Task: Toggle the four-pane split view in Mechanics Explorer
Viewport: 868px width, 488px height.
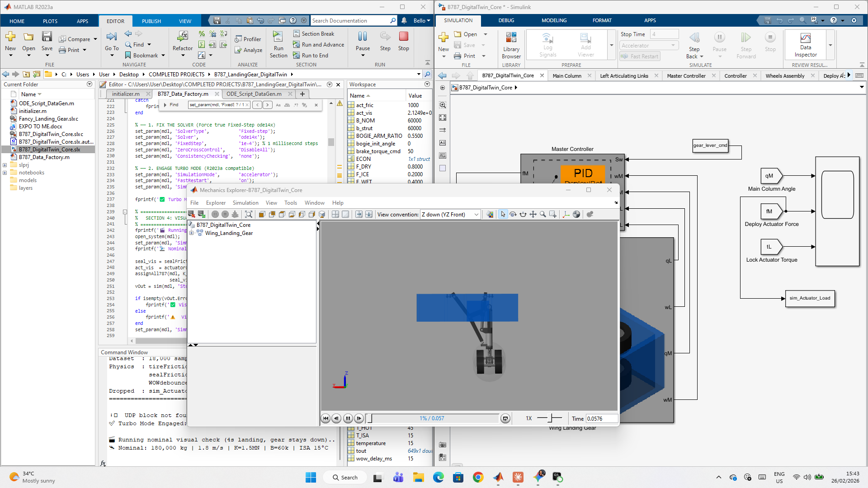Action: [x=335, y=215]
